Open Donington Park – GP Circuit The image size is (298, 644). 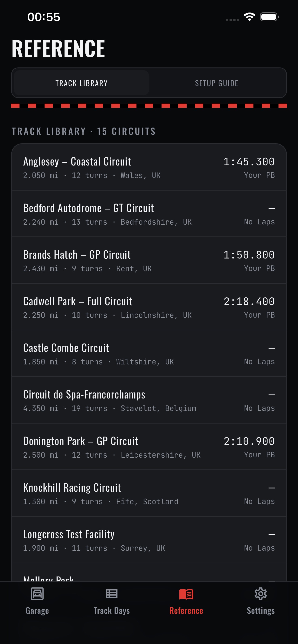149,446
